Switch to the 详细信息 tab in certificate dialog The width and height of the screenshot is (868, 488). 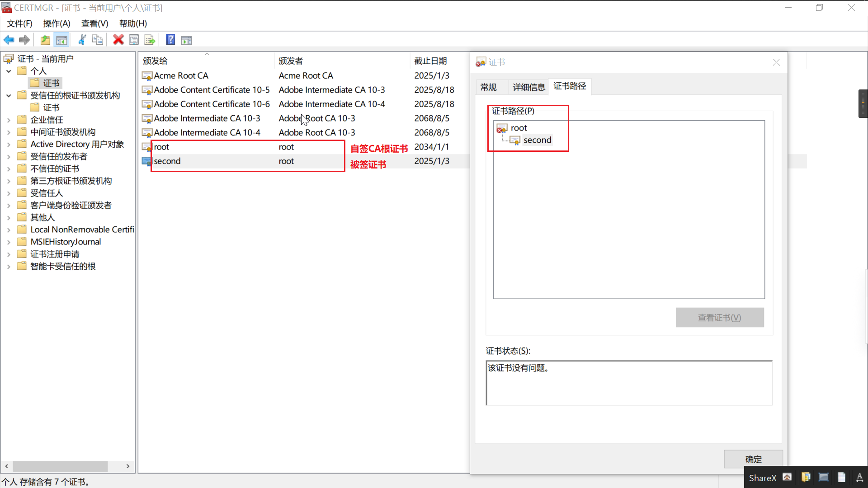pos(529,86)
